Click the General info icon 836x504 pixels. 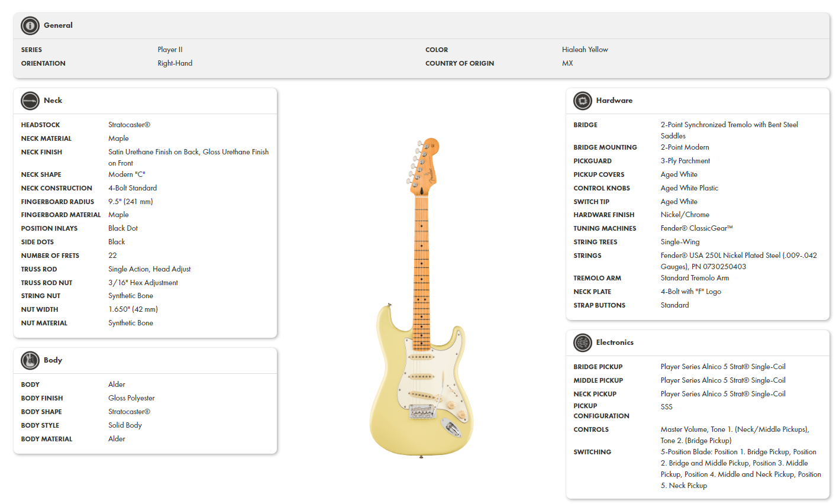[30, 25]
